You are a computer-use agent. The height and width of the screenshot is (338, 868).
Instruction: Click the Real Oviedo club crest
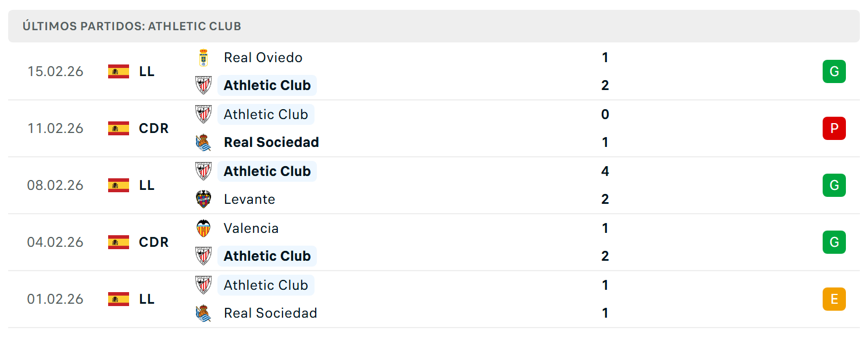(203, 57)
